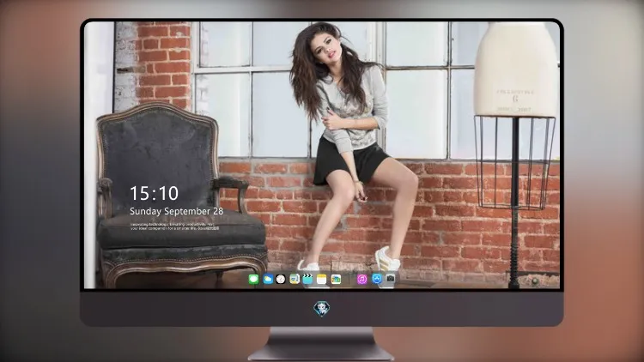Click the monitor stand below the screen
Screen dimensions: 644x362
coord(321,344)
